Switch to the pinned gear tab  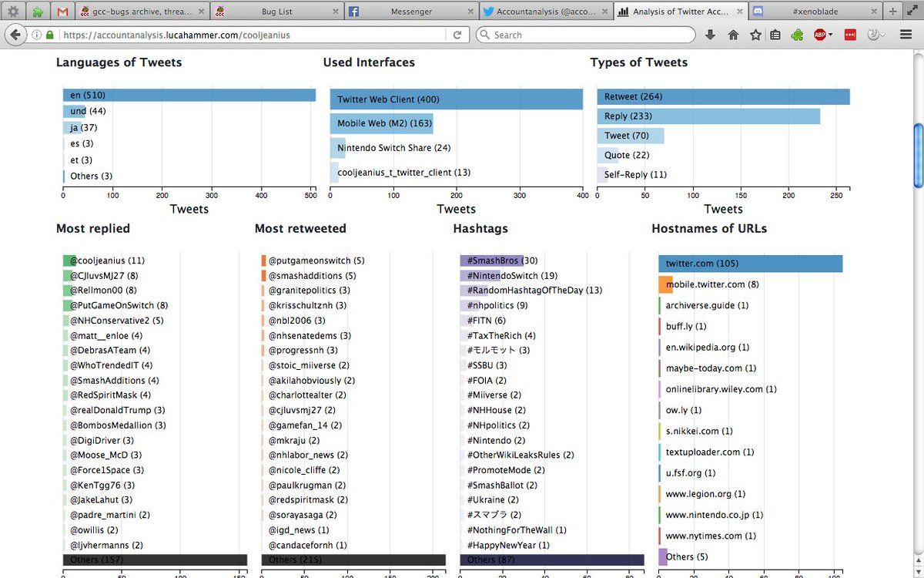coord(14,12)
